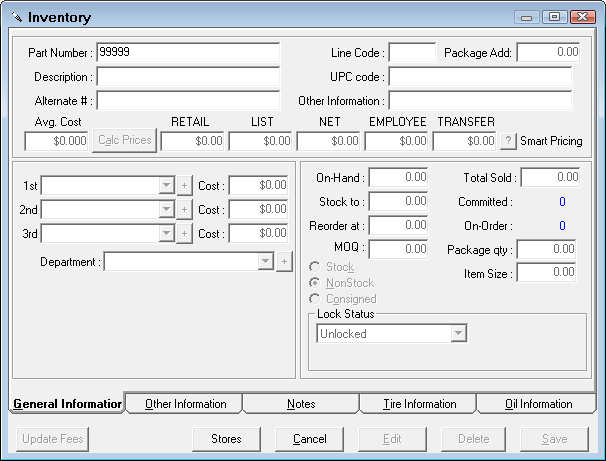
Task: Select the Stock radio button
Action: pos(316,267)
